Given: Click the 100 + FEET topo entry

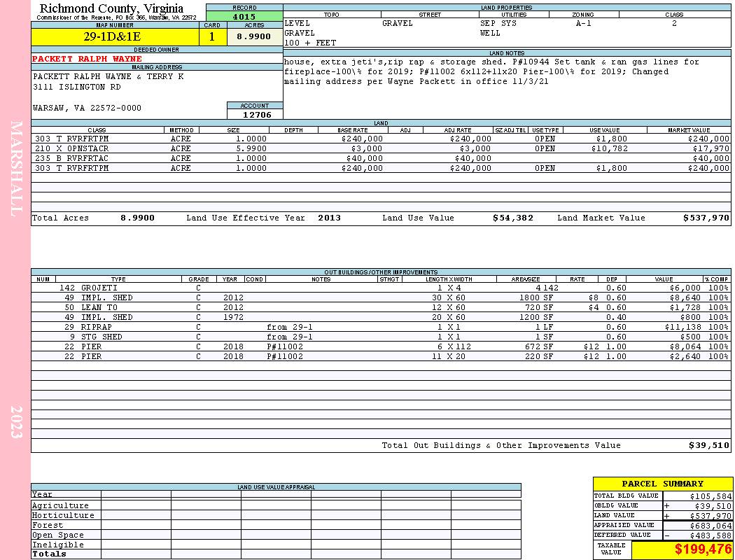Looking at the screenshot, I should [x=310, y=43].
